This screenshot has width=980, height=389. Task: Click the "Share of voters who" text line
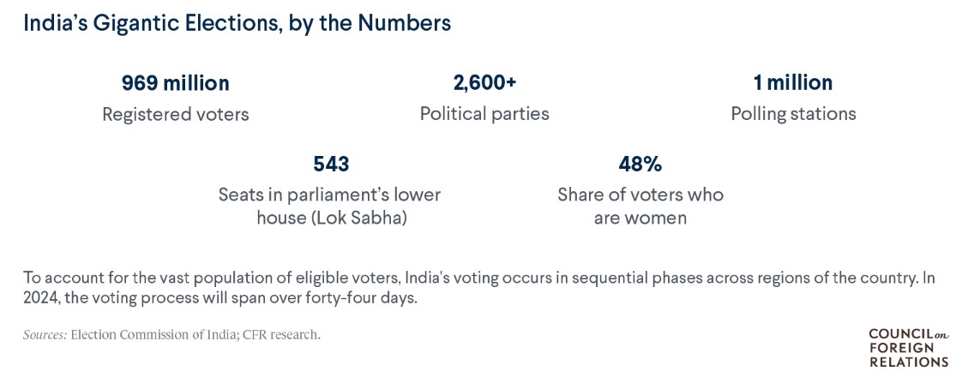click(640, 194)
